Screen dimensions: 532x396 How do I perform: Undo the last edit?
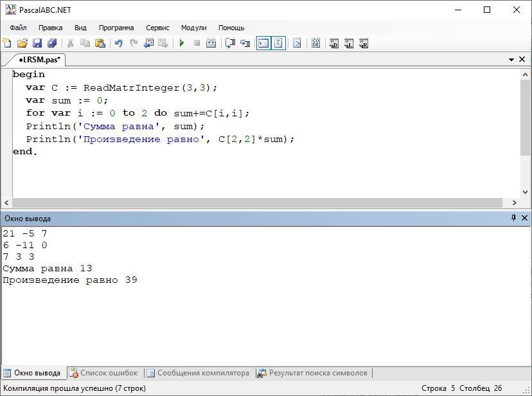click(118, 43)
